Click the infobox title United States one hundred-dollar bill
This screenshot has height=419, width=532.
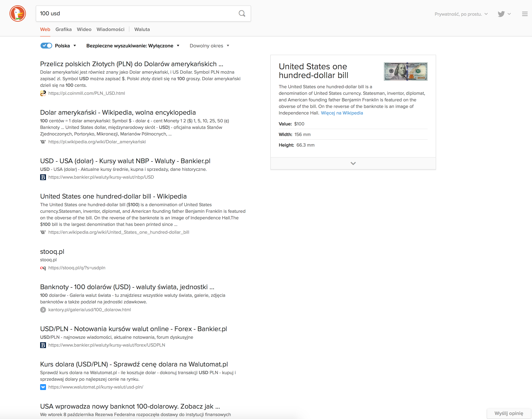[x=313, y=71]
